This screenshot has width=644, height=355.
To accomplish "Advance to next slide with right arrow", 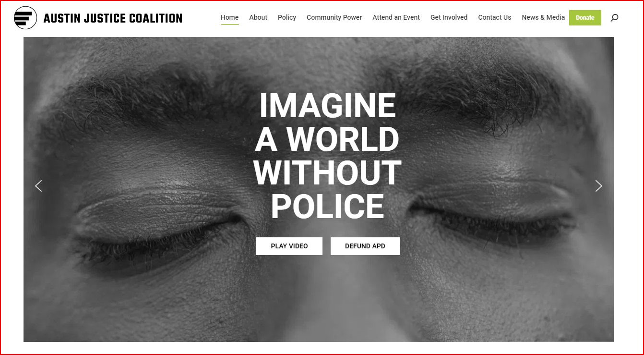I will click(598, 186).
